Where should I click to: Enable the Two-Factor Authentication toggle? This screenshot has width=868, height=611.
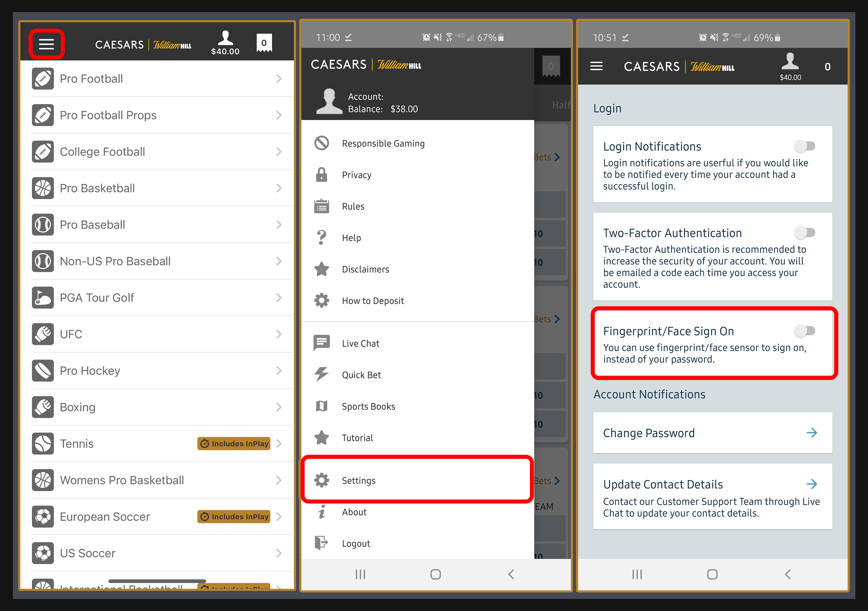click(805, 233)
